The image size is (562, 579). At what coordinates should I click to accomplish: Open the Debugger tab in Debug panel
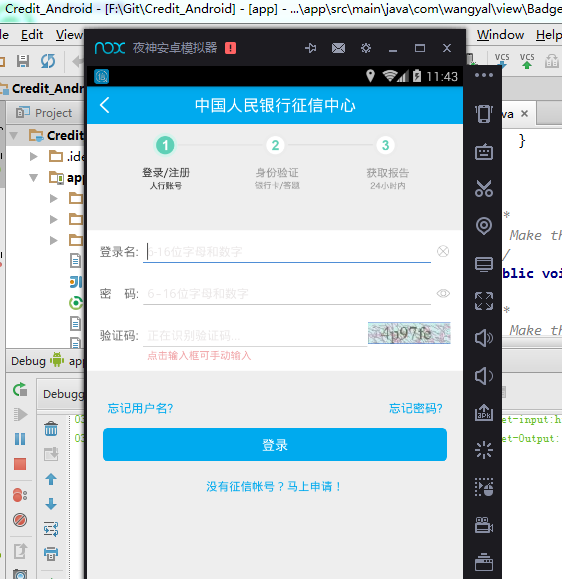pos(64,394)
